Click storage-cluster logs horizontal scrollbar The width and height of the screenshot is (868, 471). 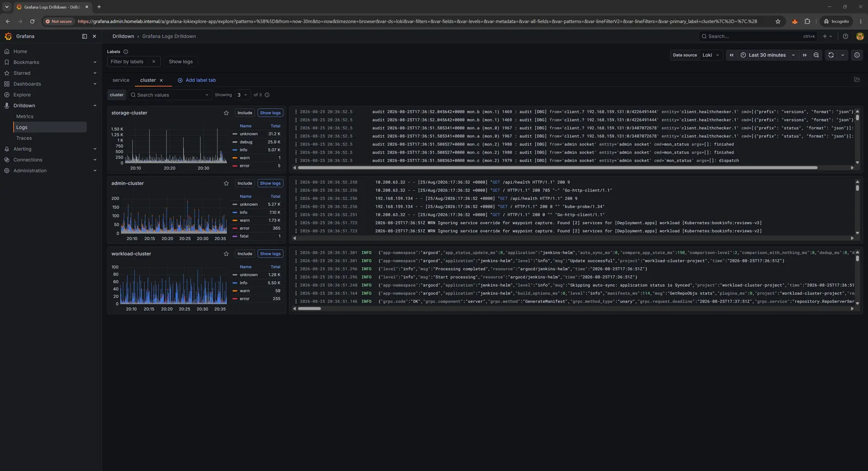click(557, 168)
